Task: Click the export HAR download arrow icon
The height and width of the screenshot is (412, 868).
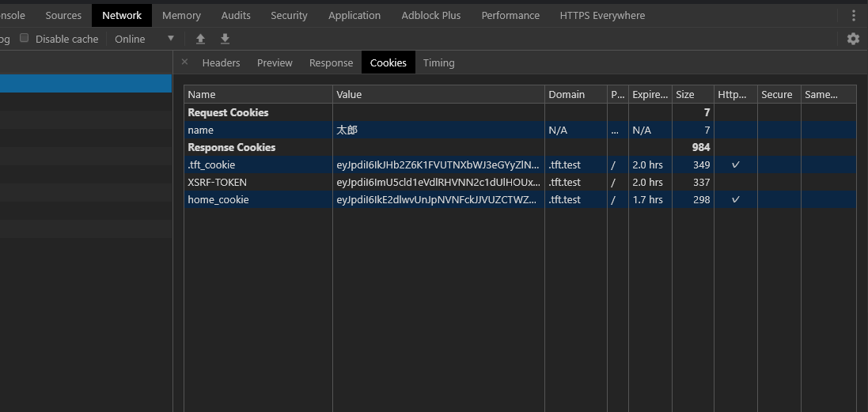Action: (x=225, y=39)
